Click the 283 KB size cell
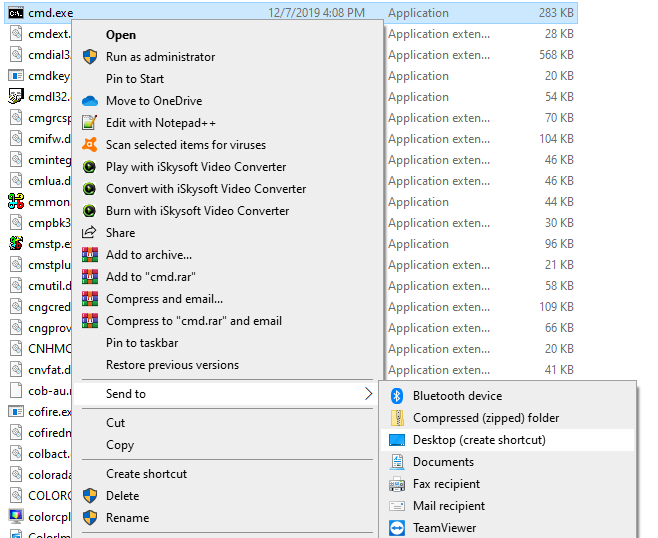The width and height of the screenshot is (658, 538). click(556, 13)
